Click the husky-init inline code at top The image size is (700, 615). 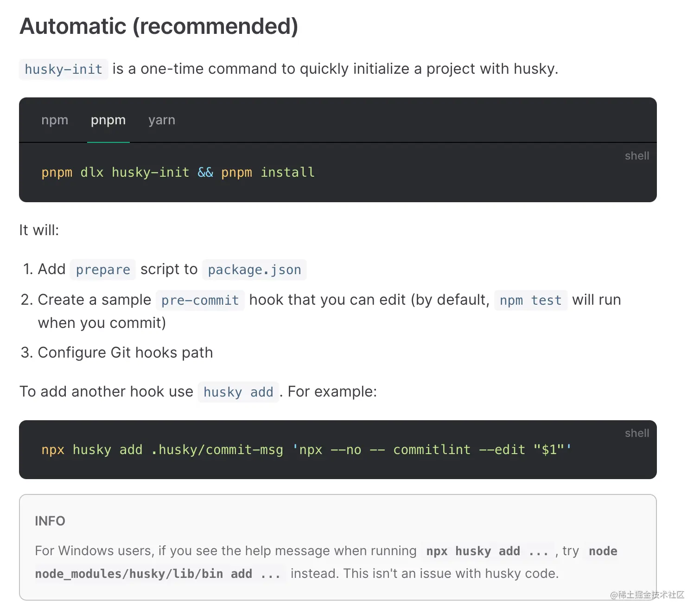coord(64,69)
